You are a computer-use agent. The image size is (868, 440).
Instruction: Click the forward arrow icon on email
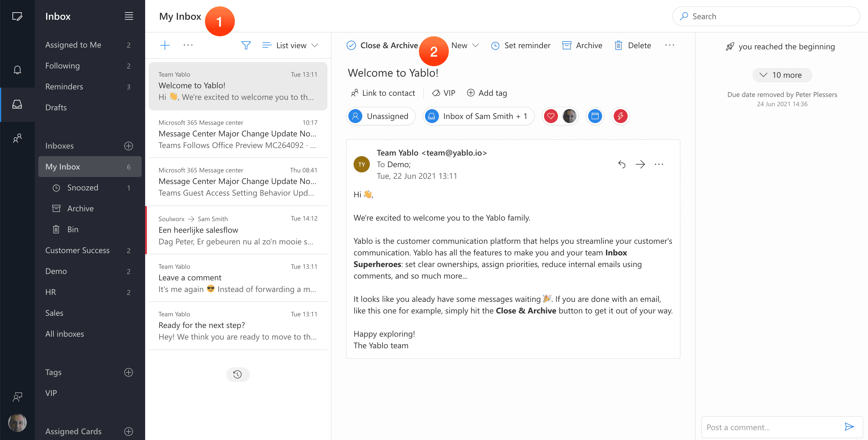(x=640, y=164)
